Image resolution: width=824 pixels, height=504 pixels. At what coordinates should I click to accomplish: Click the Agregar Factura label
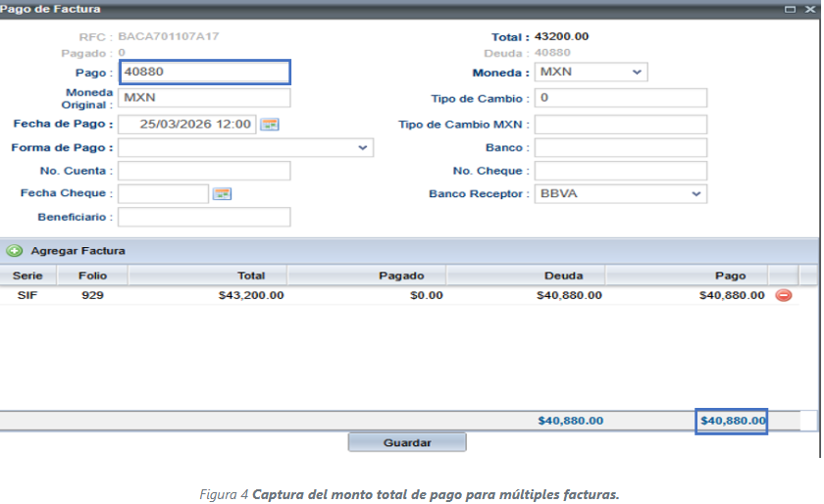(77, 251)
